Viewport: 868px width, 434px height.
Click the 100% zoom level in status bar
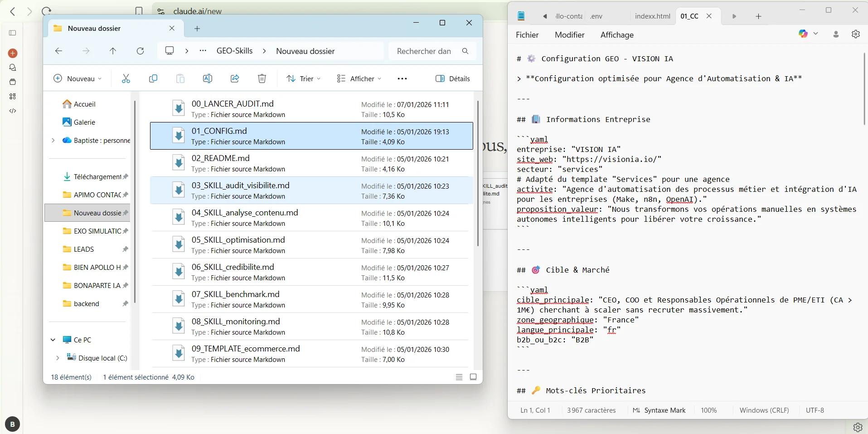click(x=708, y=410)
